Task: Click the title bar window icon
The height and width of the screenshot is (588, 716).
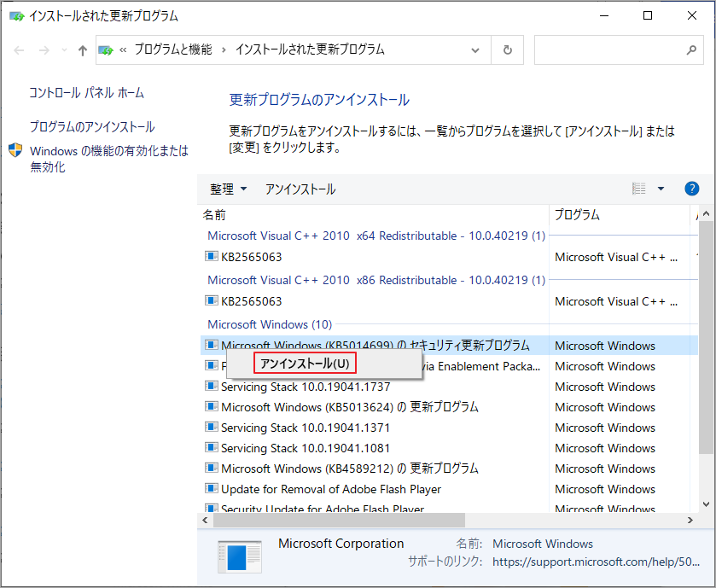Action: click(16, 16)
